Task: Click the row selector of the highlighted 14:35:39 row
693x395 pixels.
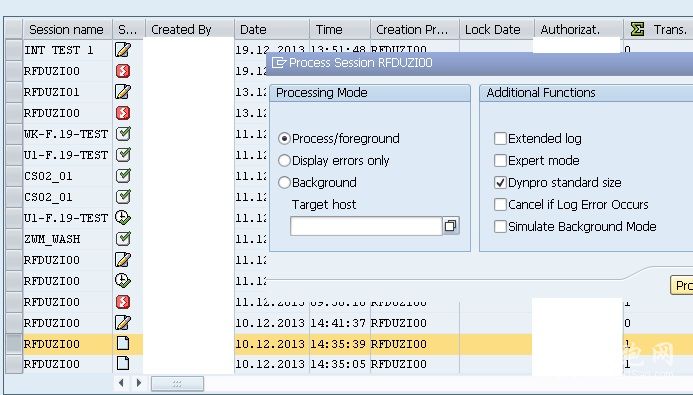Action: pyautogui.click(x=14, y=343)
